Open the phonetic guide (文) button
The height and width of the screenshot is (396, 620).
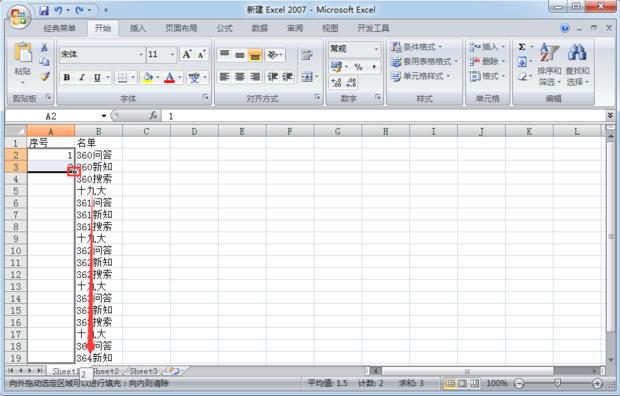tap(194, 78)
